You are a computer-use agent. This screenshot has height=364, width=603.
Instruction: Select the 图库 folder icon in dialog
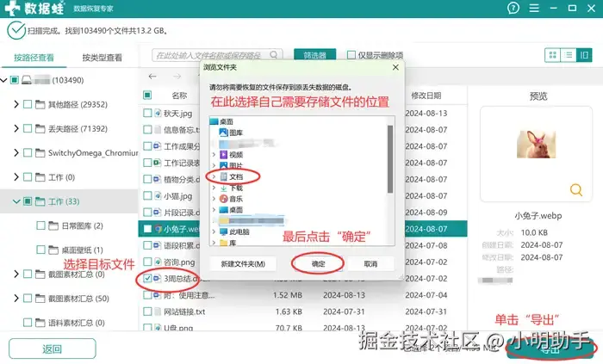pos(223,133)
